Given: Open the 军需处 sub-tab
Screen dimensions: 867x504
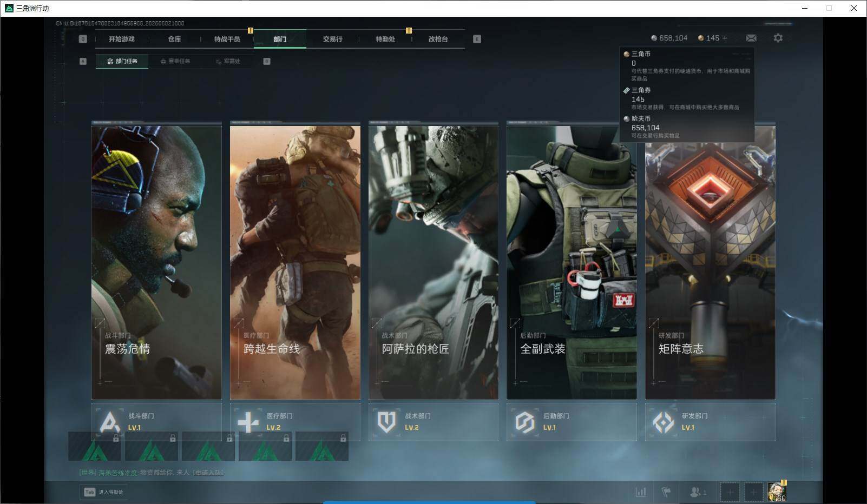Looking at the screenshot, I should 228,61.
